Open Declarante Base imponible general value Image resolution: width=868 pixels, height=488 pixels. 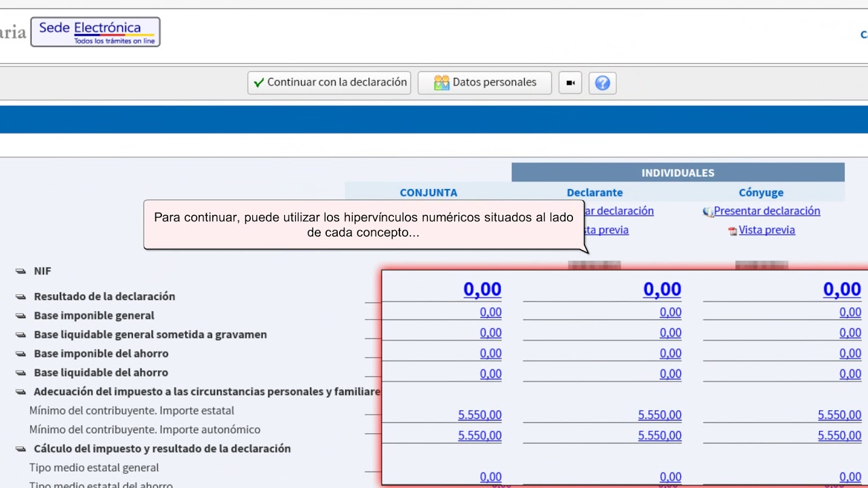click(x=671, y=312)
